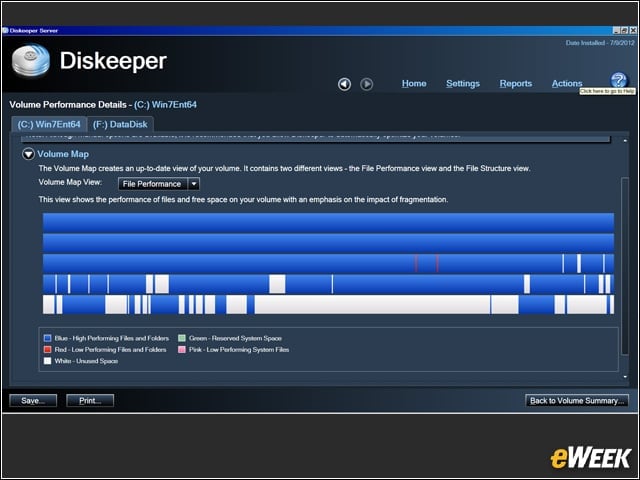
Task: Collapse the Volume Map section
Action: pyautogui.click(x=28, y=154)
